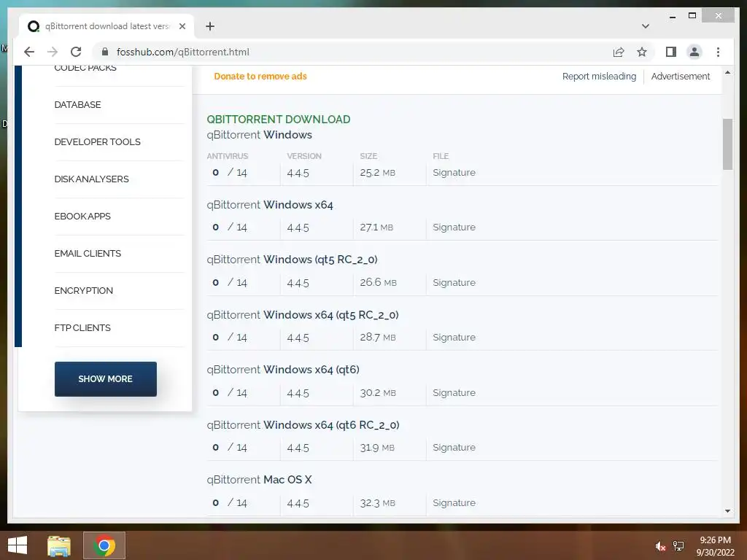Click the browser forward arrow
The image size is (747, 560).
point(53,52)
